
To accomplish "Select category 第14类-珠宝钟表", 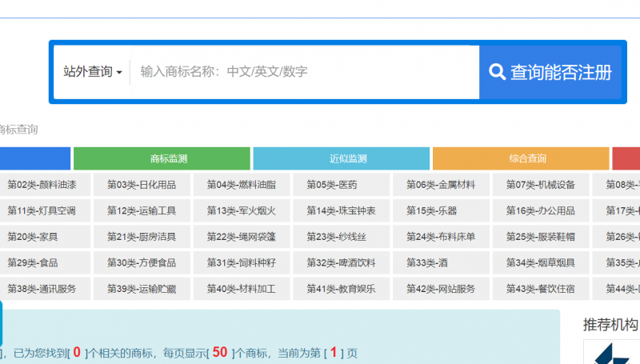I will tap(342, 211).
